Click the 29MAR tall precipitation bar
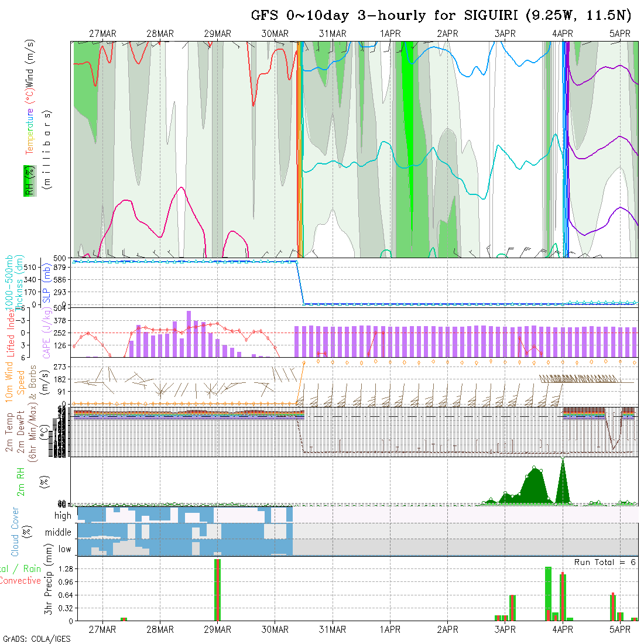The width and height of the screenshot is (644, 644). click(217, 589)
